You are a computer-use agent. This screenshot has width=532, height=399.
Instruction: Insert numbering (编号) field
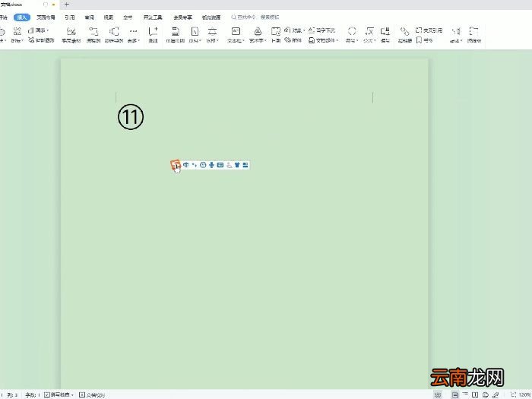[x=385, y=35]
